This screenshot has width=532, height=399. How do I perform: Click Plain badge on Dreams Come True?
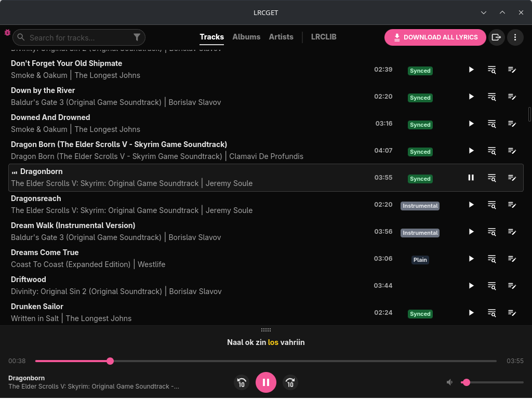(420, 260)
